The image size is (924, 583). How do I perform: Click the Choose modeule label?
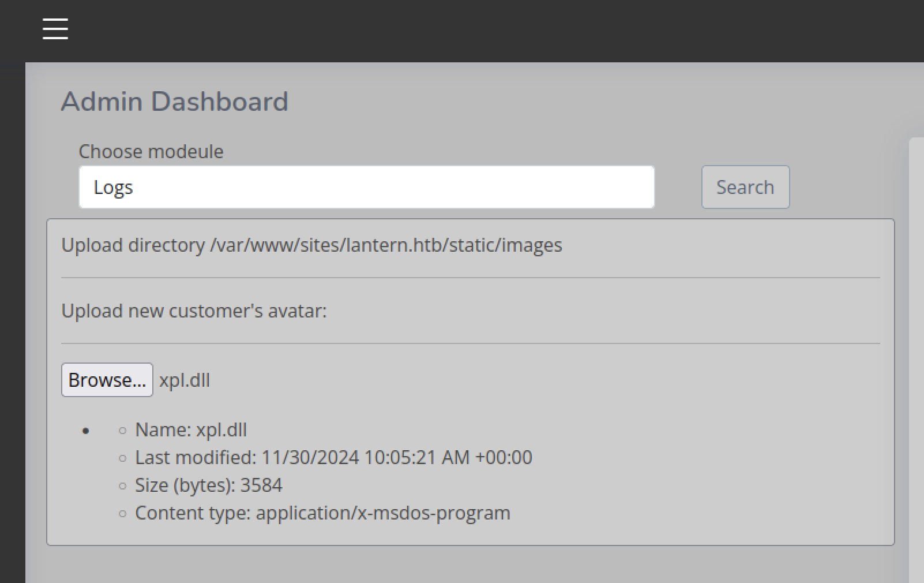tap(151, 151)
